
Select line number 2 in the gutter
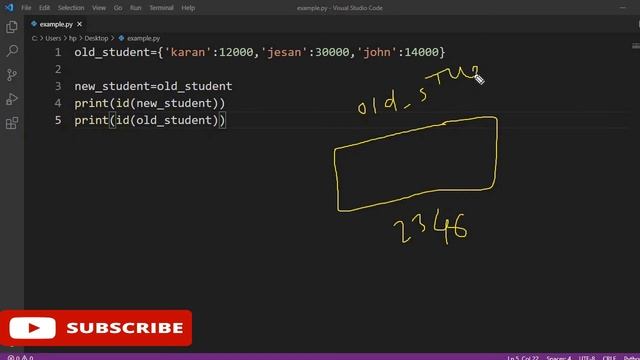coord(58,69)
